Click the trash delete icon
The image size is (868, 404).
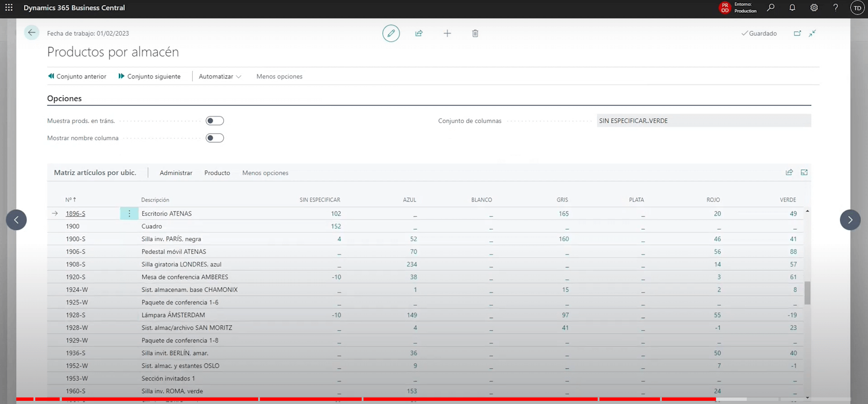(x=475, y=33)
